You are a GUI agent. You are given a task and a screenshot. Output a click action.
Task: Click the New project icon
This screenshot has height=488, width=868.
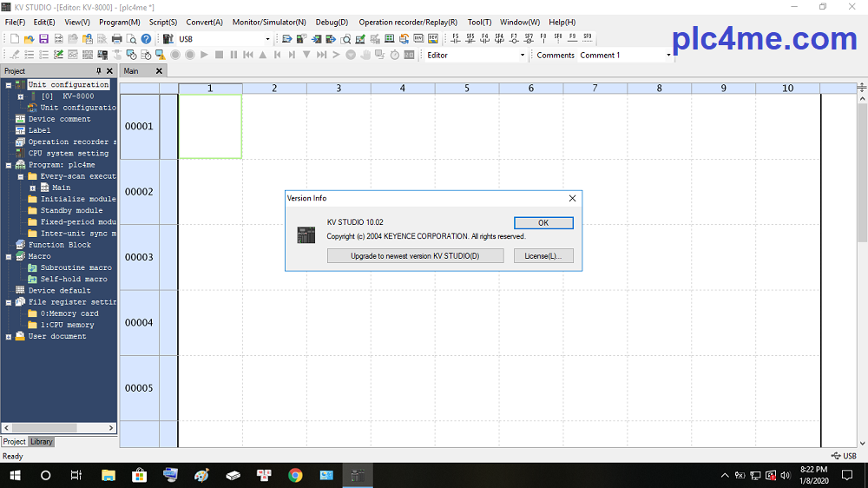[x=15, y=39]
